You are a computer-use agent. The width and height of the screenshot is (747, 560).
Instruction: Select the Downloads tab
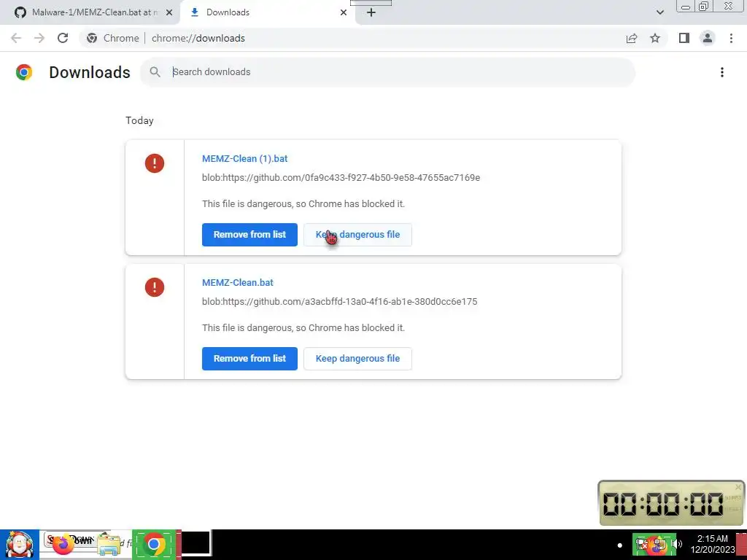(x=267, y=12)
